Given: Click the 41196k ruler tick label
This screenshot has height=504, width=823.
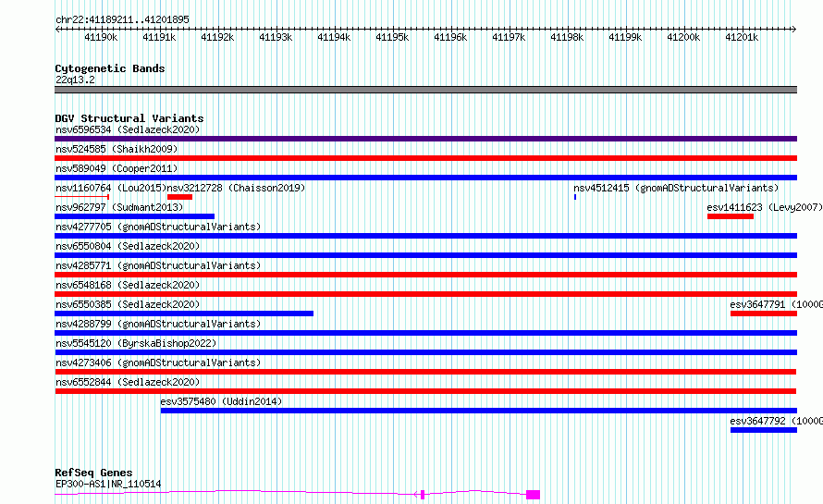Looking at the screenshot, I should tap(450, 37).
